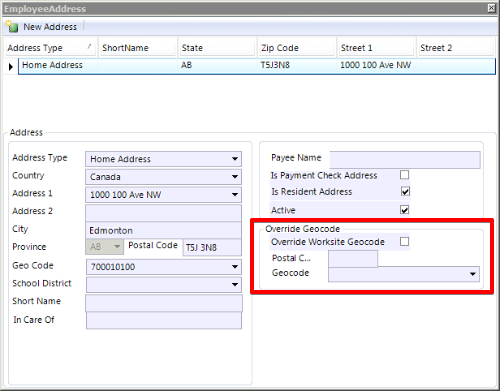Click the Zip Code column header
500x391 pixels.
tap(297, 48)
